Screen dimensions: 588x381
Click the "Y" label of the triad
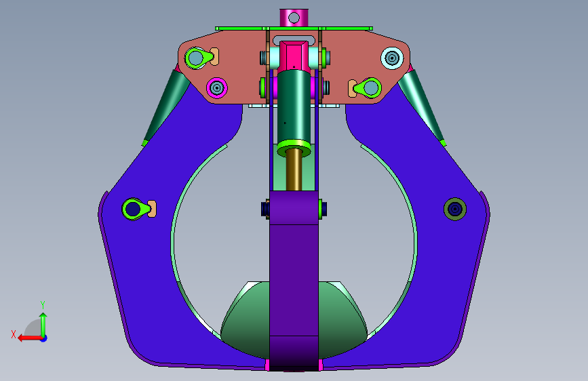pyautogui.click(x=43, y=305)
